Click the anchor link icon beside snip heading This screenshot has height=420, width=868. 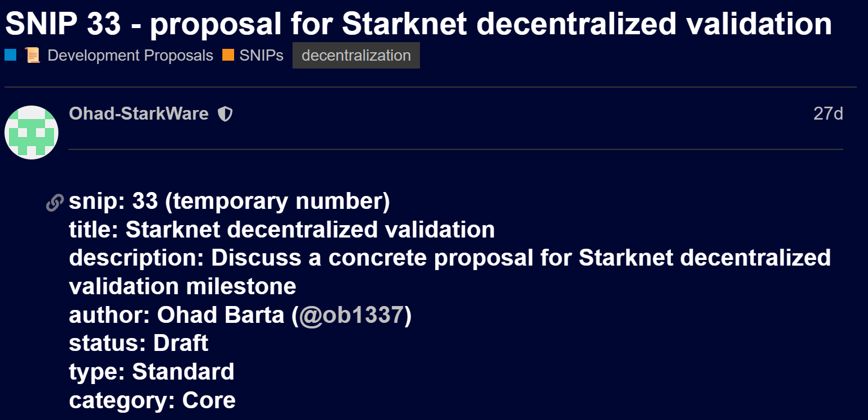pos(54,202)
